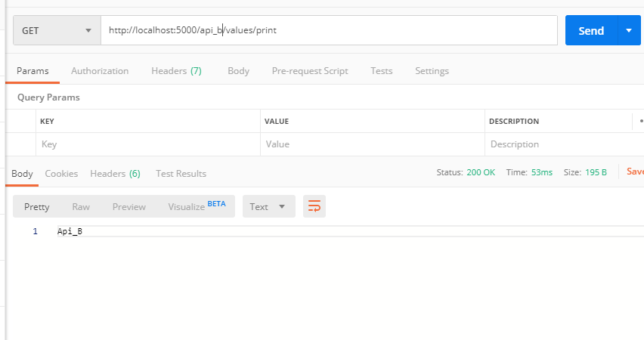This screenshot has height=340, width=644.
Task: Open the GET method dropdown
Action: coord(57,30)
